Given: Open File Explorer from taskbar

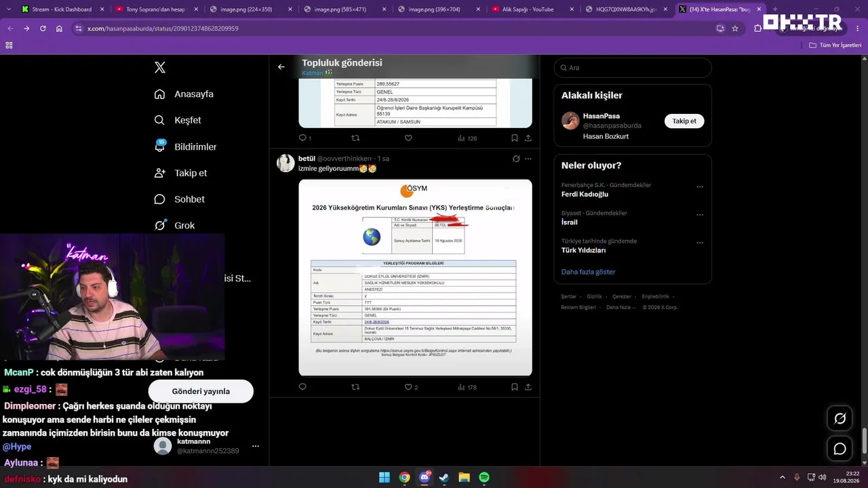Looking at the screenshot, I should click(x=465, y=477).
